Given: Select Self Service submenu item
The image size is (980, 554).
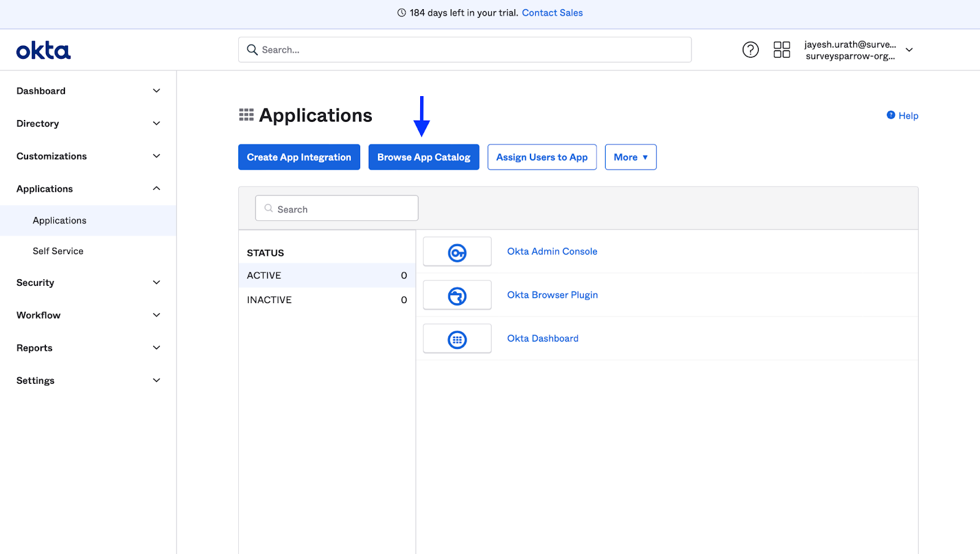Looking at the screenshot, I should click(x=88, y=251).
